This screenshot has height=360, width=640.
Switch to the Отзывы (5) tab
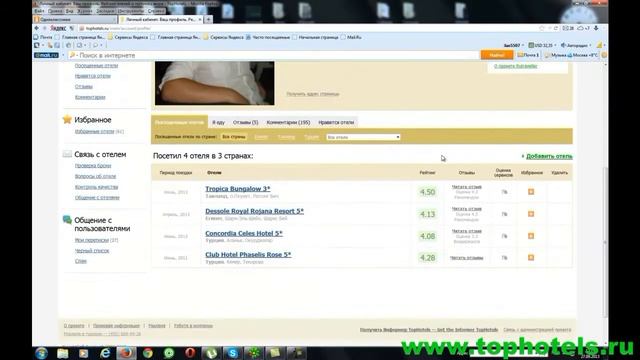coord(245,122)
